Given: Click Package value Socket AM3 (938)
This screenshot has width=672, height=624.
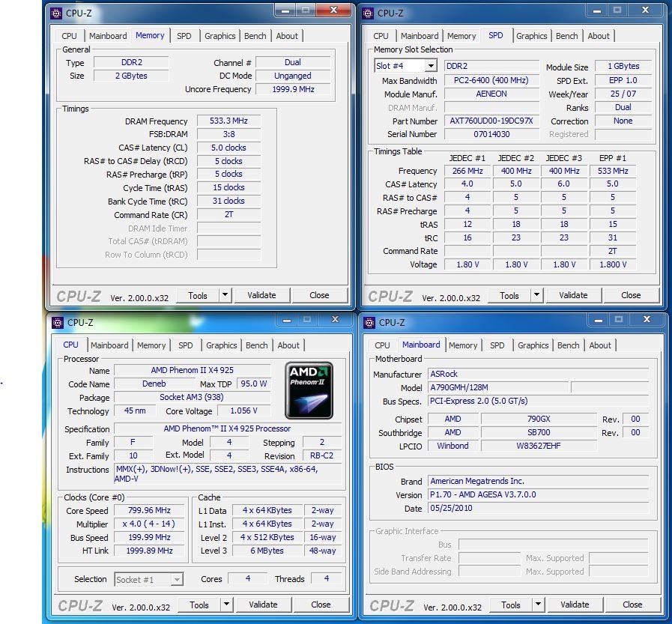Looking at the screenshot, I should 192,397.
